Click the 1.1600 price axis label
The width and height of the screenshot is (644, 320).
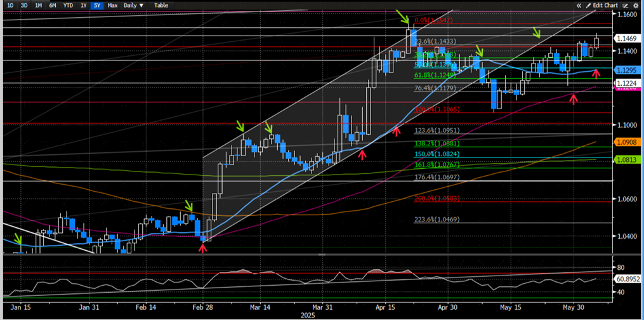click(626, 15)
